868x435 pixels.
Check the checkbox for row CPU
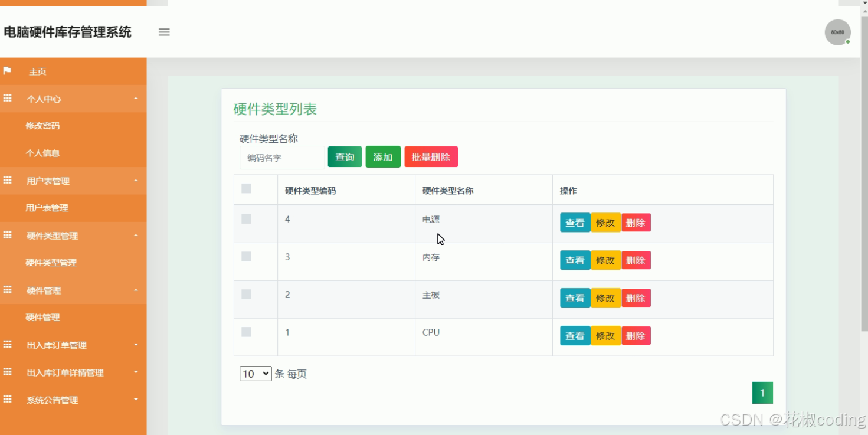point(247,332)
